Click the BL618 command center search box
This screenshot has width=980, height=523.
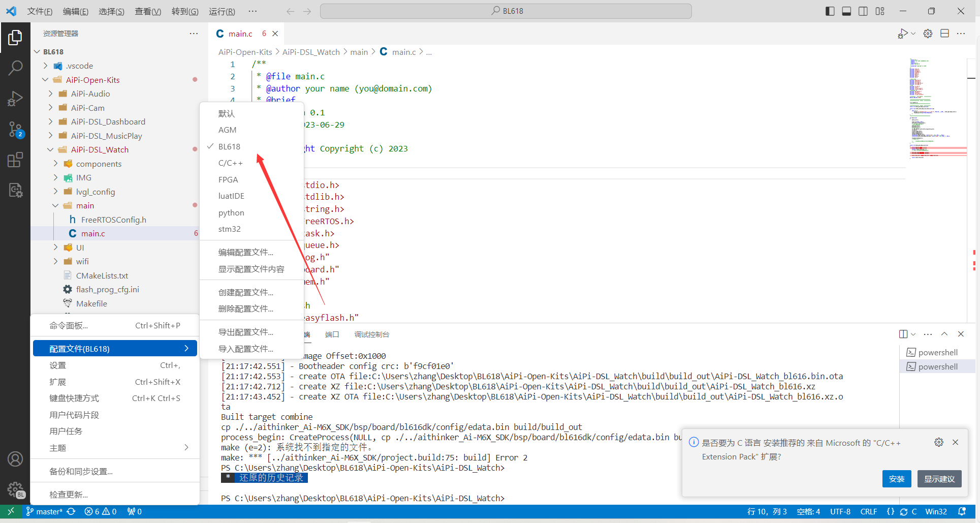tap(505, 11)
